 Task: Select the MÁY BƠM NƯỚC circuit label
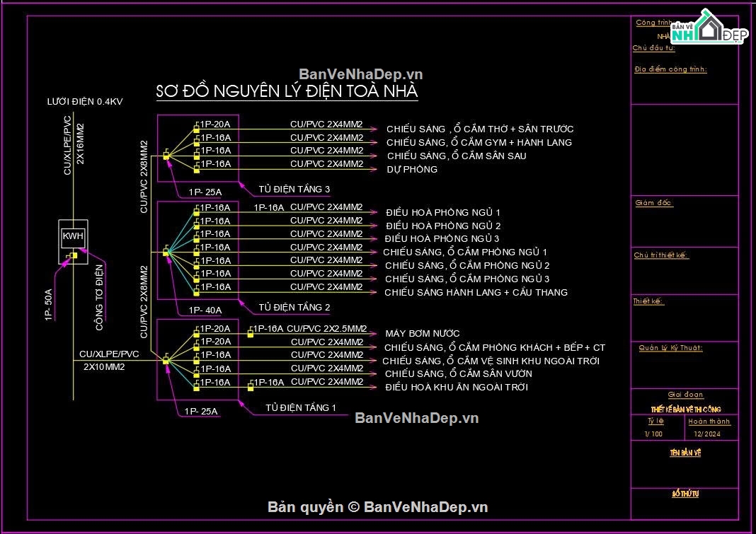pyautogui.click(x=423, y=333)
